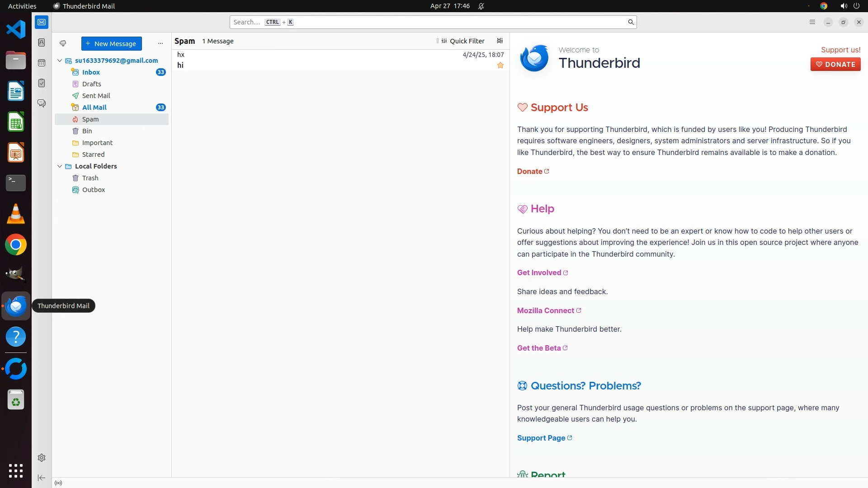This screenshot has height=488, width=868.
Task: Click the red DONATE button
Action: coord(835,64)
